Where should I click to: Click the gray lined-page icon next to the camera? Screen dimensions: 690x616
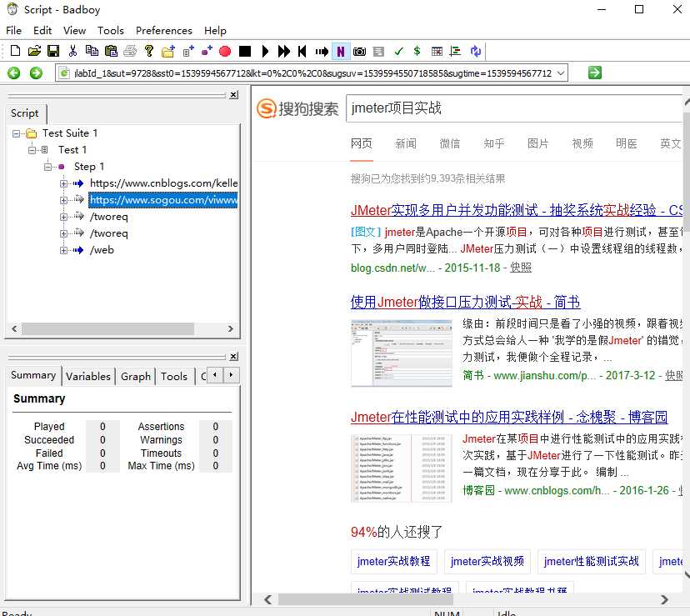pos(378,52)
